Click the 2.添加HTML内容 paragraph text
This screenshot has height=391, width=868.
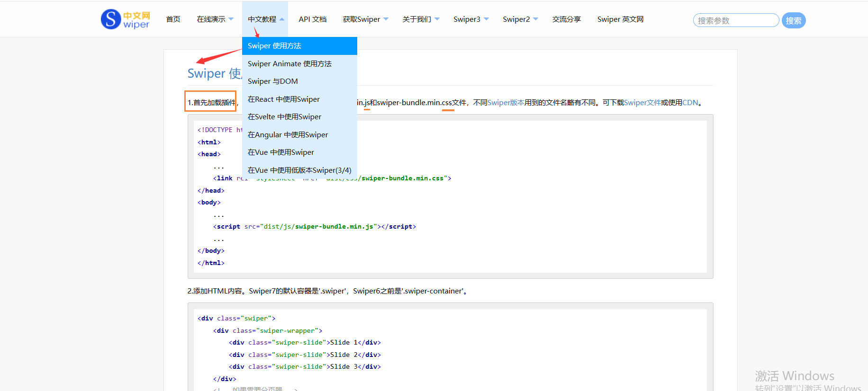(328, 291)
